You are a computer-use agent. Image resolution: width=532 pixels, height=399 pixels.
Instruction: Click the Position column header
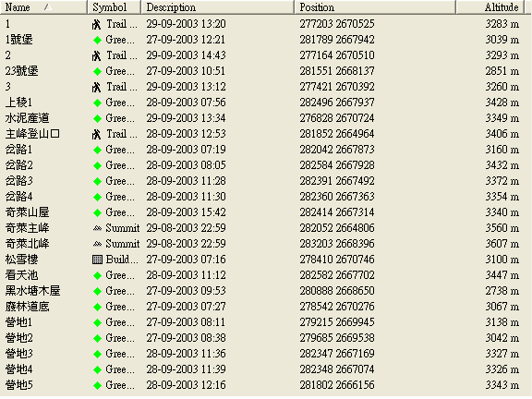375,7
